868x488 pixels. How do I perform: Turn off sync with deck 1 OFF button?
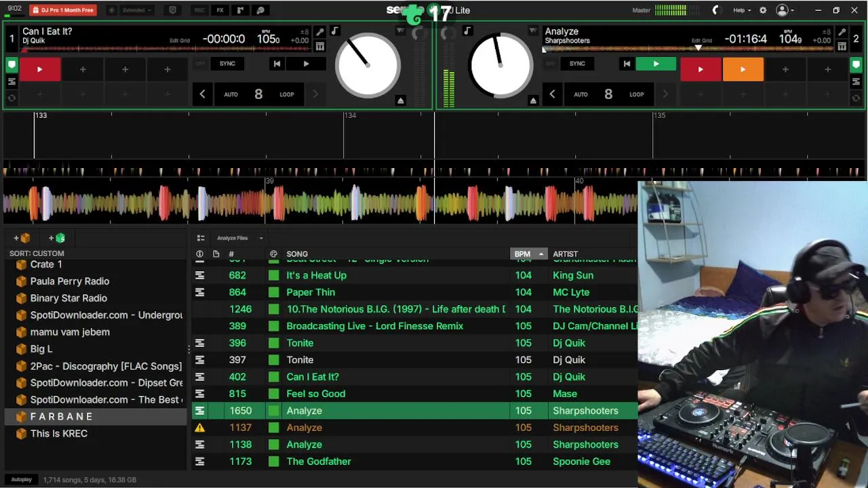200,64
